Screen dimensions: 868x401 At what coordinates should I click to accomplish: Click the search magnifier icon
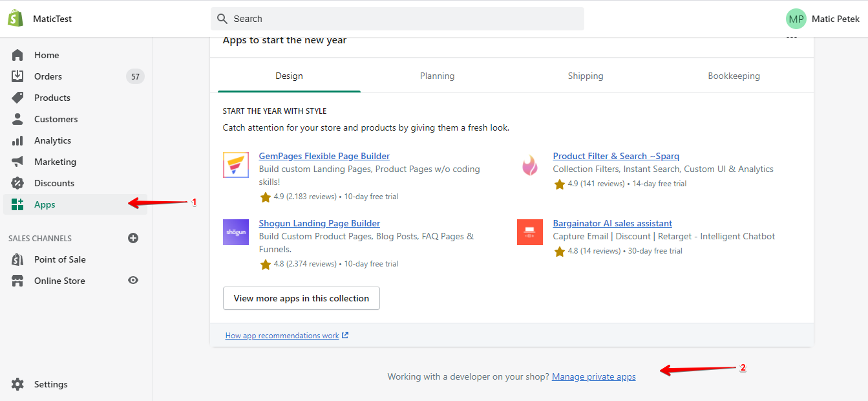tap(222, 19)
